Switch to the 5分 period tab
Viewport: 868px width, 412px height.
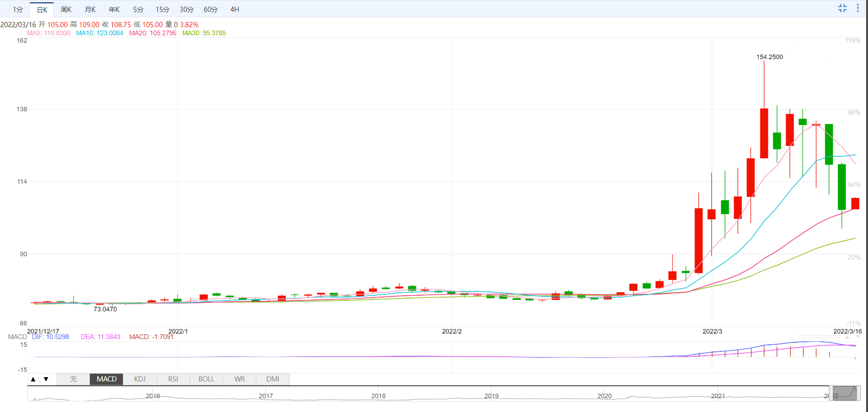138,10
